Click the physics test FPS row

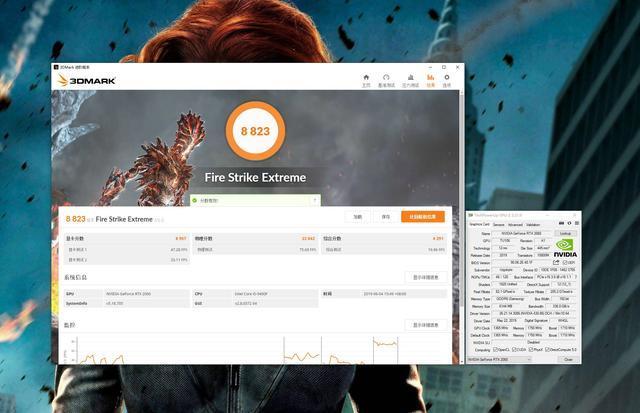(256, 249)
